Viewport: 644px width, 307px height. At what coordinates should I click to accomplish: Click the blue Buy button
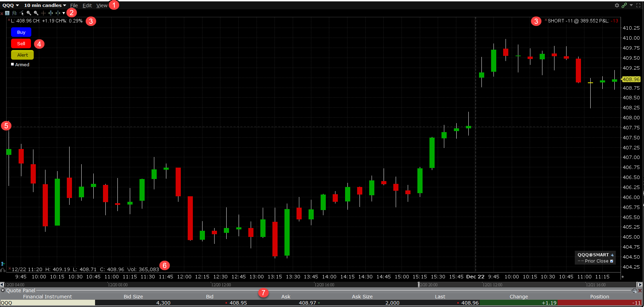tap(21, 32)
